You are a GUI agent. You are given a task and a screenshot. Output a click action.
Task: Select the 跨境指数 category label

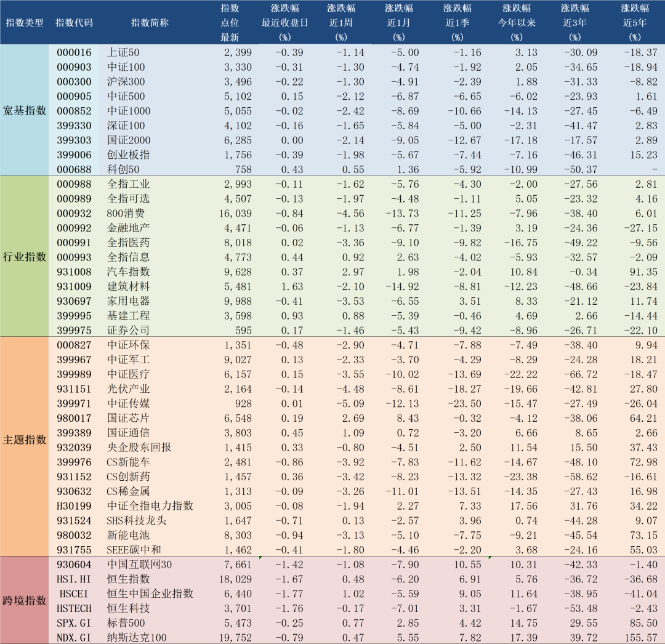point(25,600)
